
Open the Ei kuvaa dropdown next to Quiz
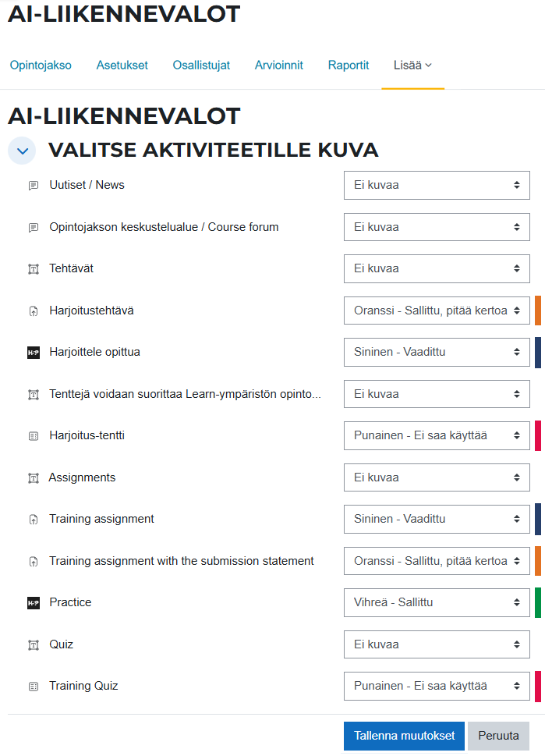[x=436, y=644]
